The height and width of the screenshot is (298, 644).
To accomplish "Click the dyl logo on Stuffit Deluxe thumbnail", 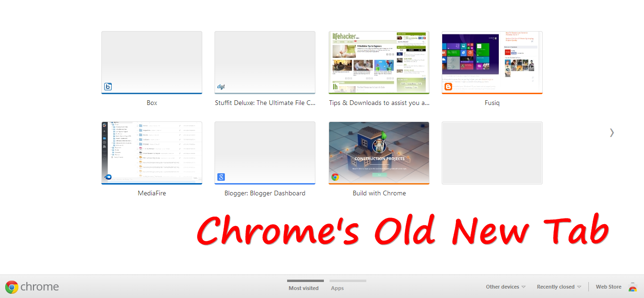I will click(221, 86).
